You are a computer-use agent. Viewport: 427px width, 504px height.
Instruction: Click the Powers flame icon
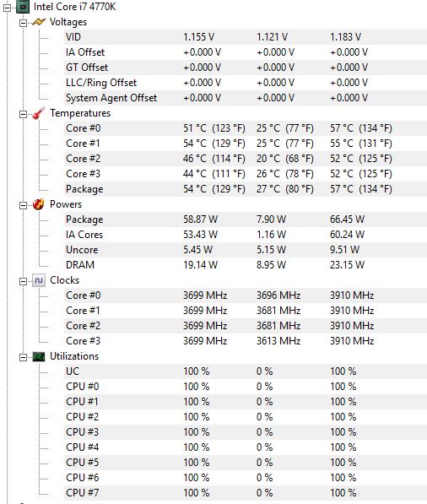(39, 204)
